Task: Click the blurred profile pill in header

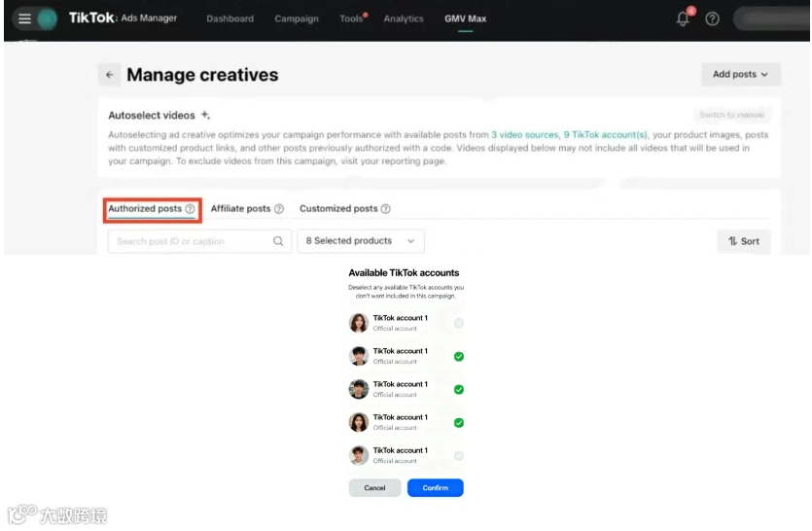Action: [x=771, y=18]
